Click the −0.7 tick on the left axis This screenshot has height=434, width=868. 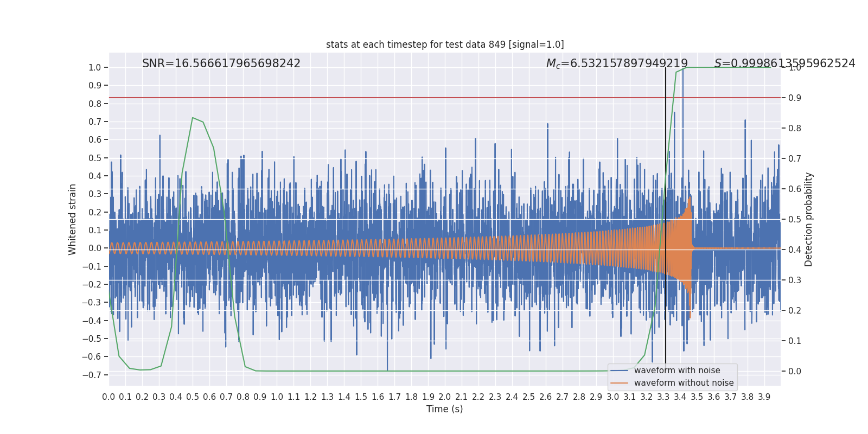[x=92, y=375]
